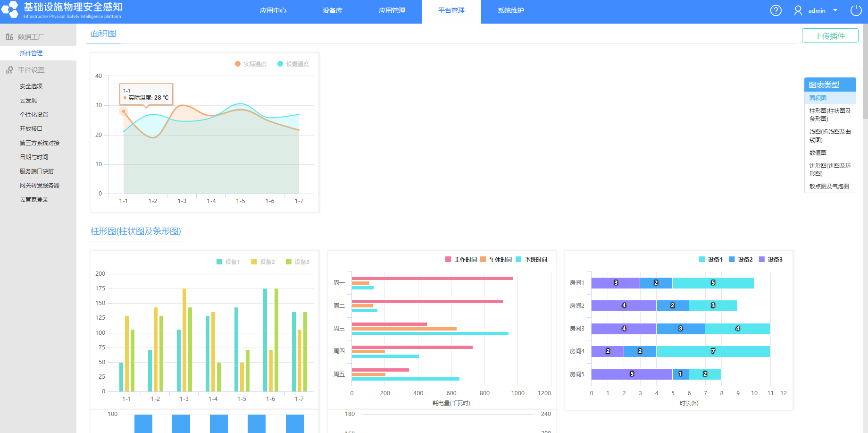Click the platform hexagon logo icon
This screenshot has height=433, width=868.
(x=10, y=10)
